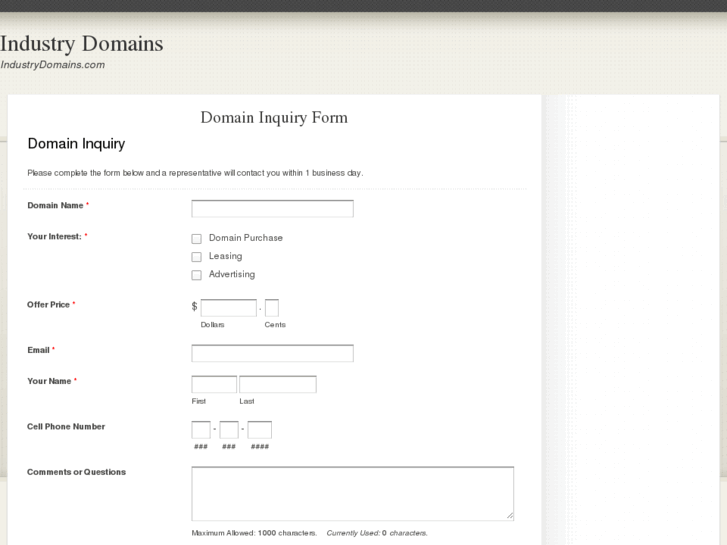Select the middle three-digit phone box
Screen dimensions: 727x545
tap(229, 430)
